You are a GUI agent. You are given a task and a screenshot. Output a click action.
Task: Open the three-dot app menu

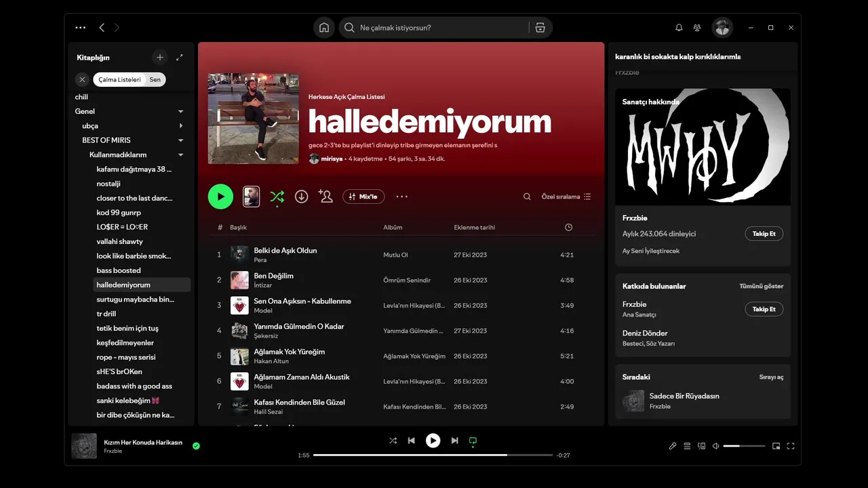(x=81, y=28)
